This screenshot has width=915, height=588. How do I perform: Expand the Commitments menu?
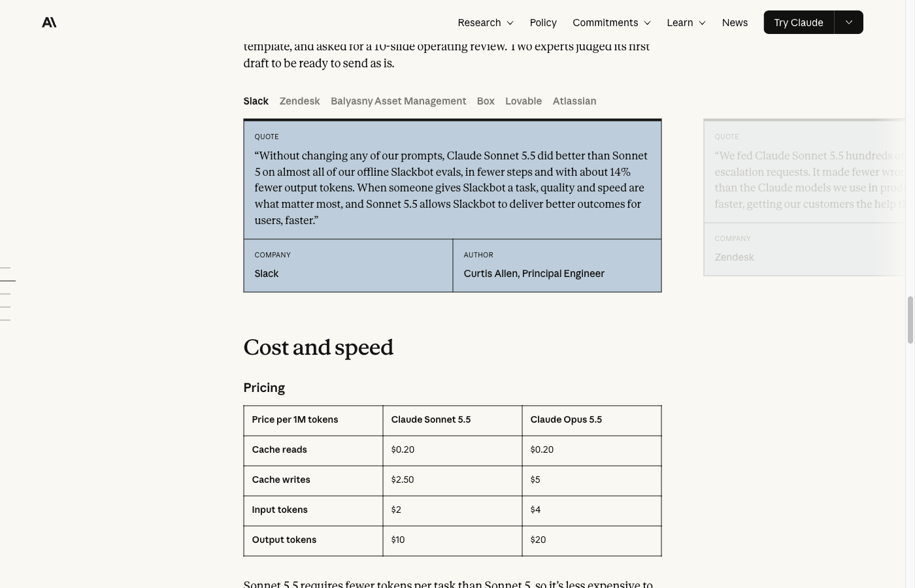(612, 22)
